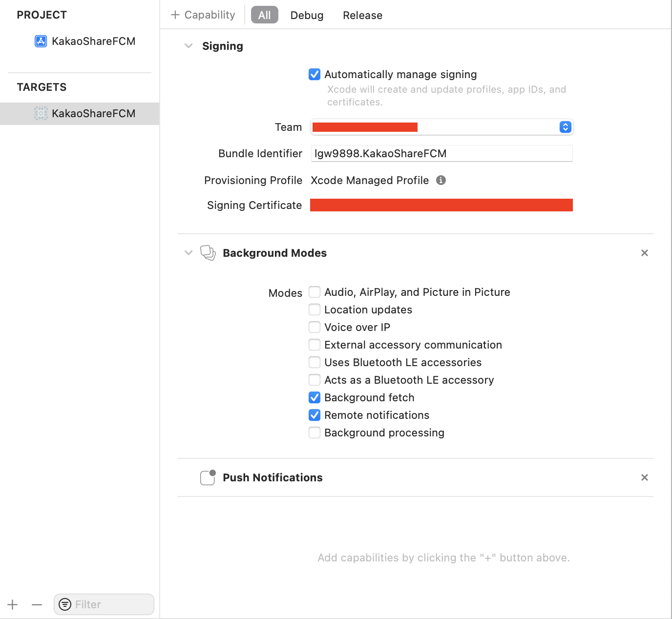This screenshot has height=619, width=672.
Task: Click the Bundle Identifier text field
Action: coord(441,153)
